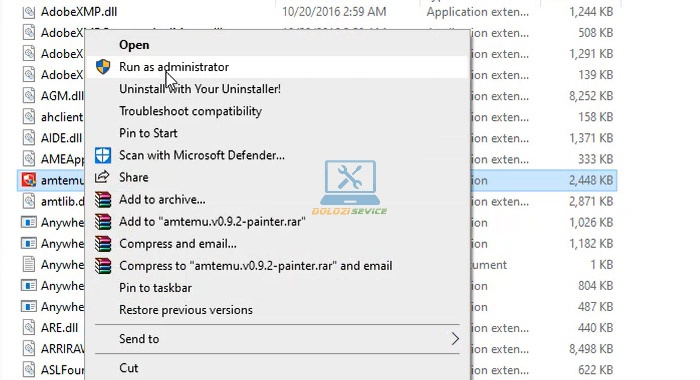700x380 pixels.
Task: Click the amtemu application icon
Action: coord(29,180)
